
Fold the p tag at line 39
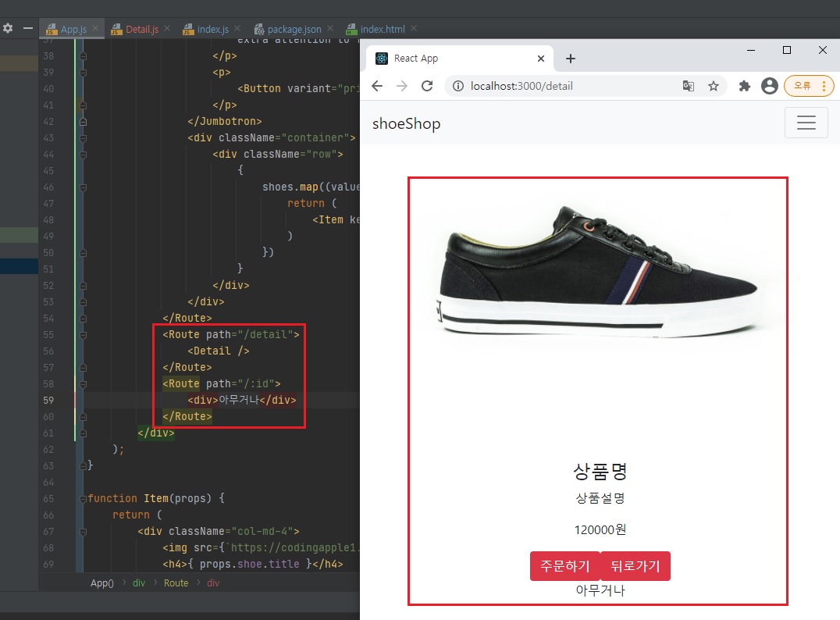click(x=83, y=73)
